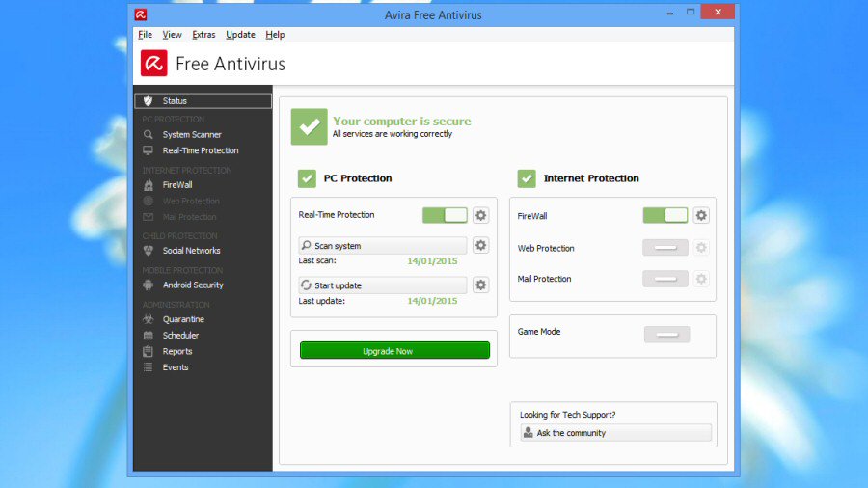Click the Start update button
The image size is (868, 488).
[383, 285]
